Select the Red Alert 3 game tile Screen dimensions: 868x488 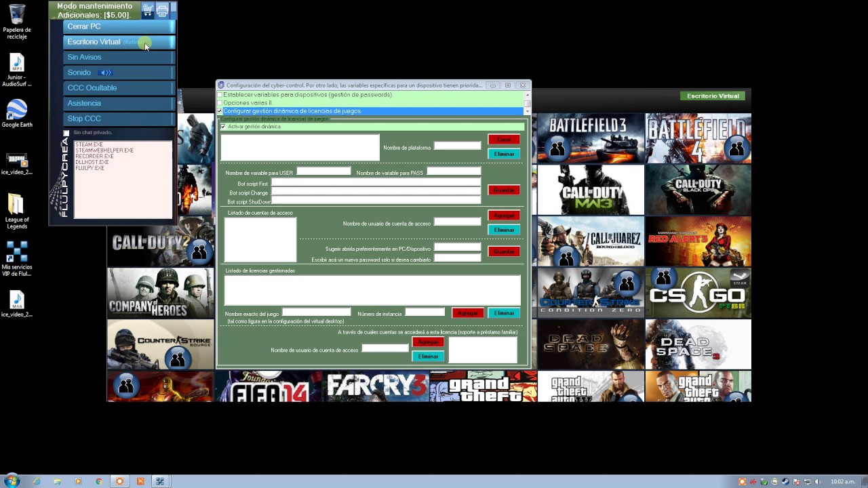point(698,241)
